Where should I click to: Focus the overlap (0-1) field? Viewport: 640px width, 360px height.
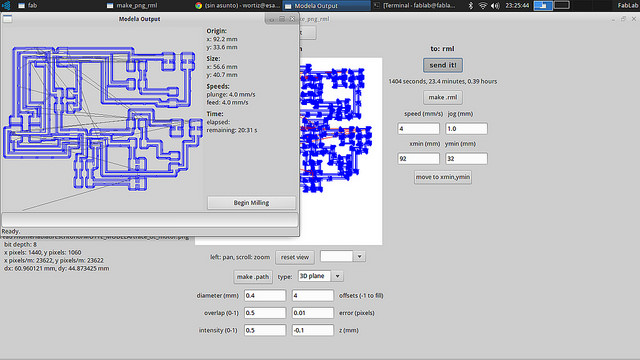(x=265, y=313)
